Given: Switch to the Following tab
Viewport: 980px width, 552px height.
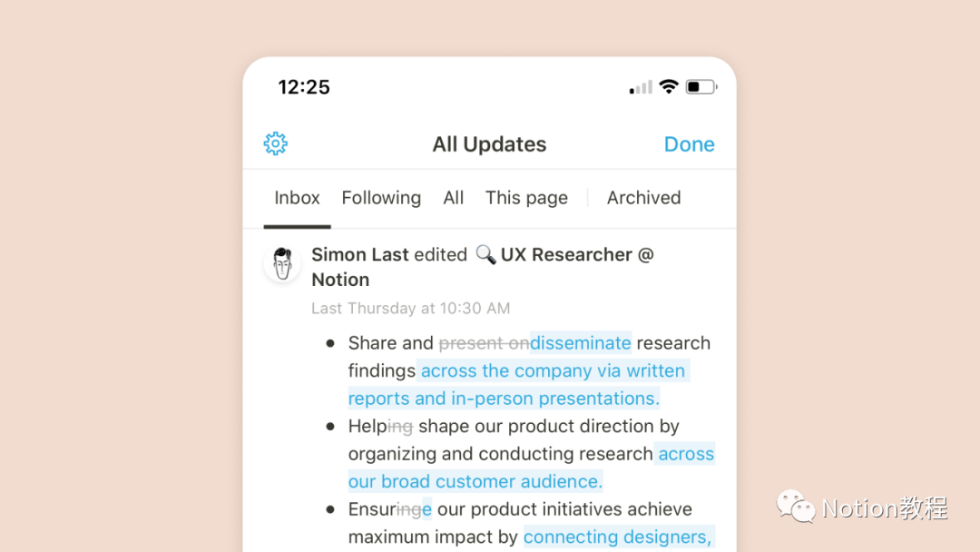Looking at the screenshot, I should [381, 198].
